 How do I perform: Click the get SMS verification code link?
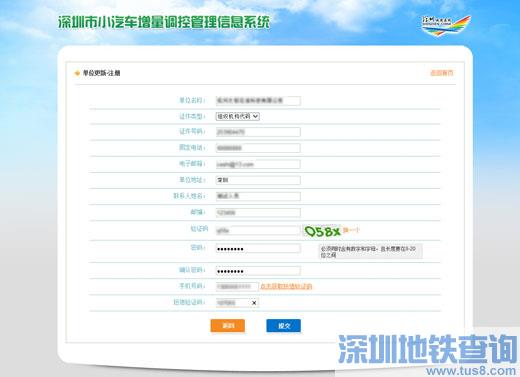click(x=286, y=286)
